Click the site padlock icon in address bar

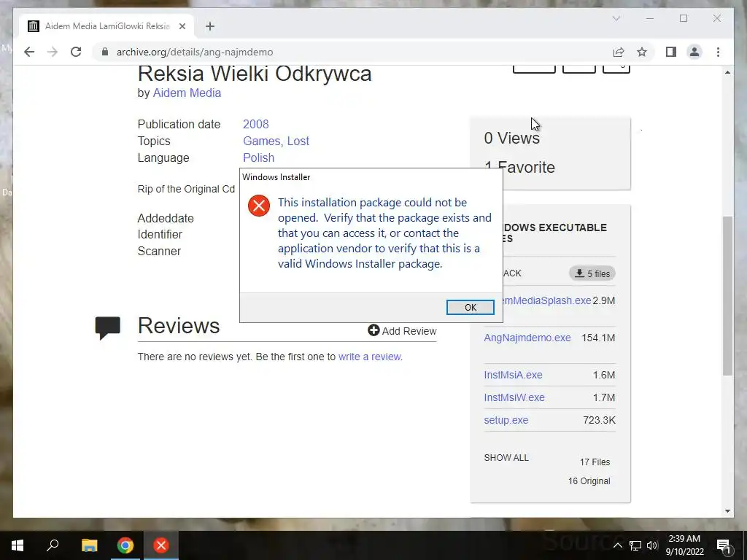point(105,52)
